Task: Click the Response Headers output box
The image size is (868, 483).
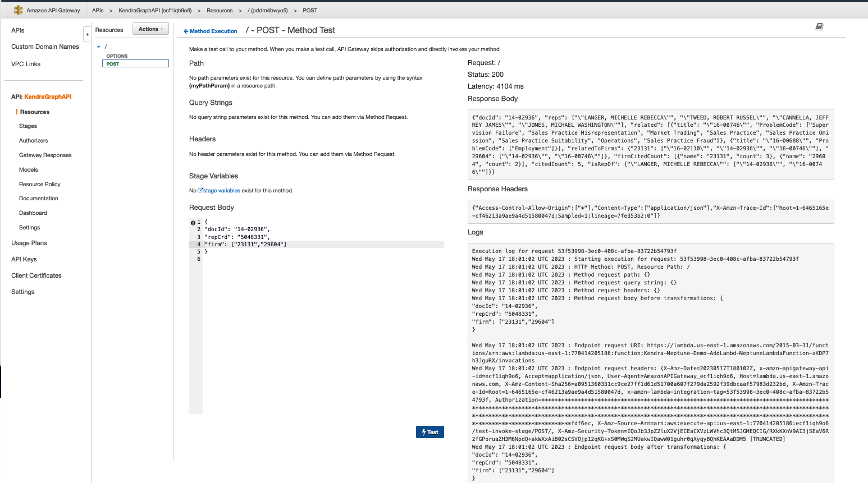Action: click(x=651, y=212)
